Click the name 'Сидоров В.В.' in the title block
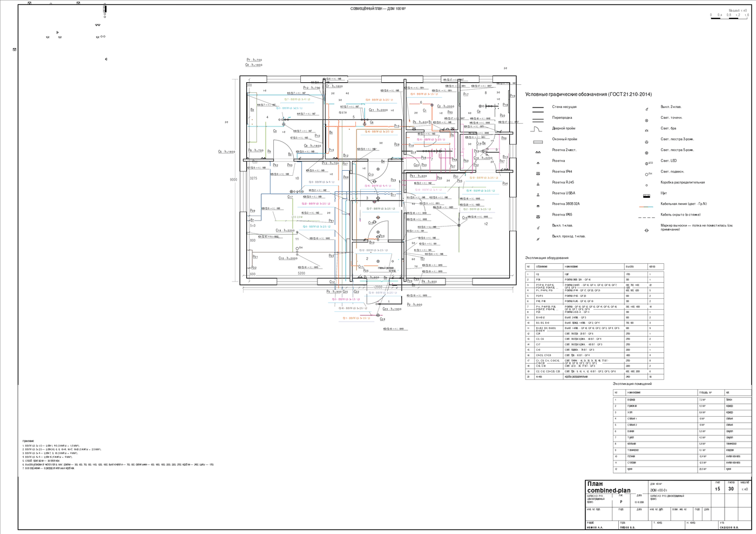 (729, 527)
